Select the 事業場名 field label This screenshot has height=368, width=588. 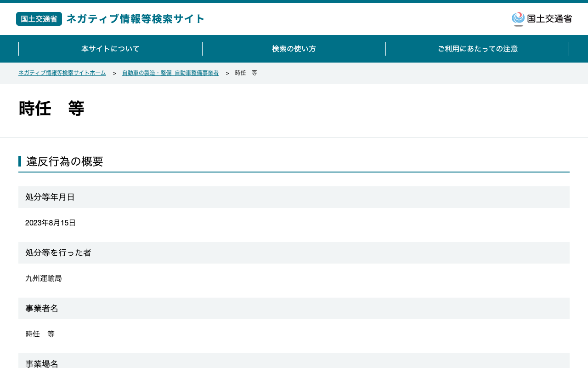click(x=42, y=363)
